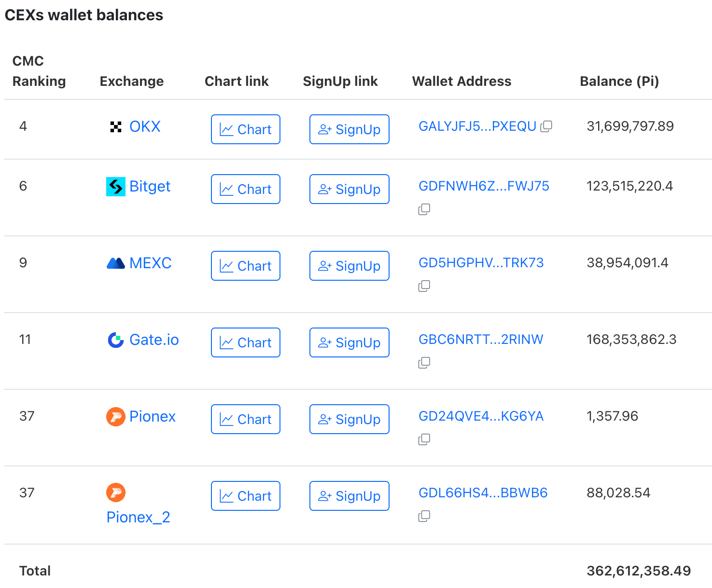Open wallet address GDL66HS4...BBWB6
This screenshot has height=588, width=712.
click(483, 493)
